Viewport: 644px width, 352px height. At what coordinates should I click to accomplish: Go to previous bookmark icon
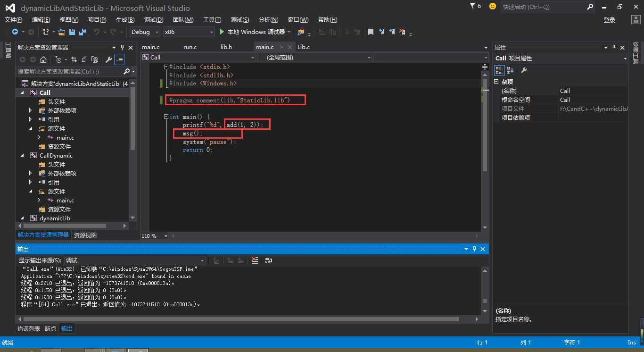coord(381,32)
